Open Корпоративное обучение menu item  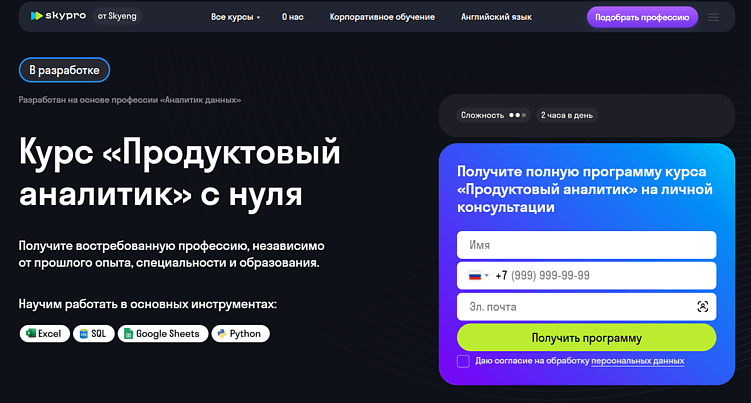[382, 17]
